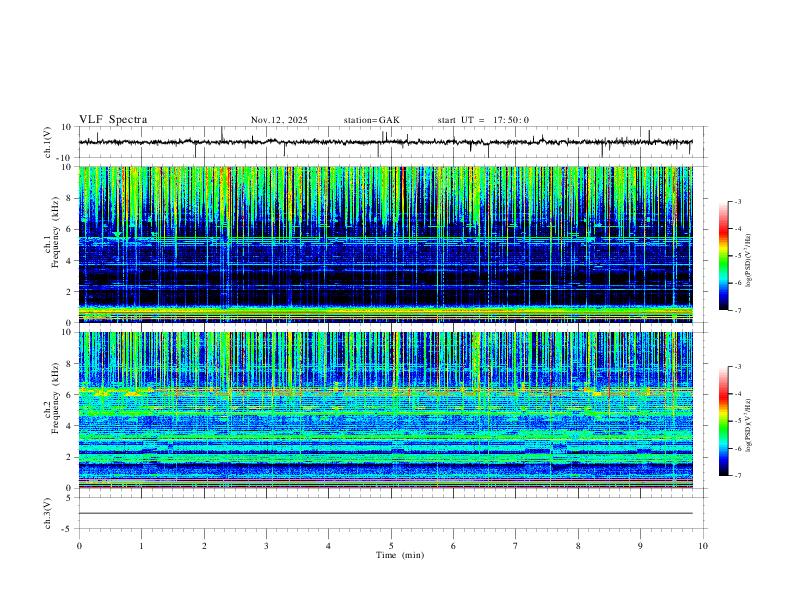Click the ch.2 "Frequency (kHz)" axis label
Screen dimensions: 792x612
55,397
